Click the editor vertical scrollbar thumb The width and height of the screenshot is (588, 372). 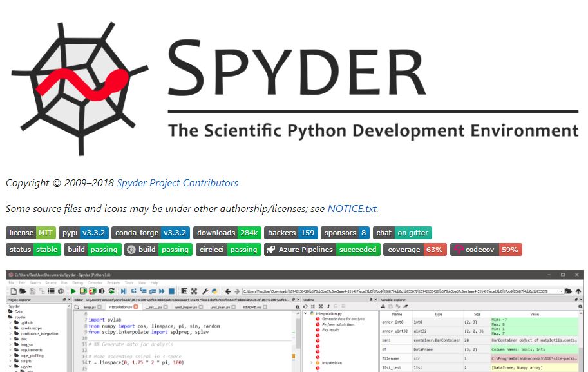pos(299,334)
